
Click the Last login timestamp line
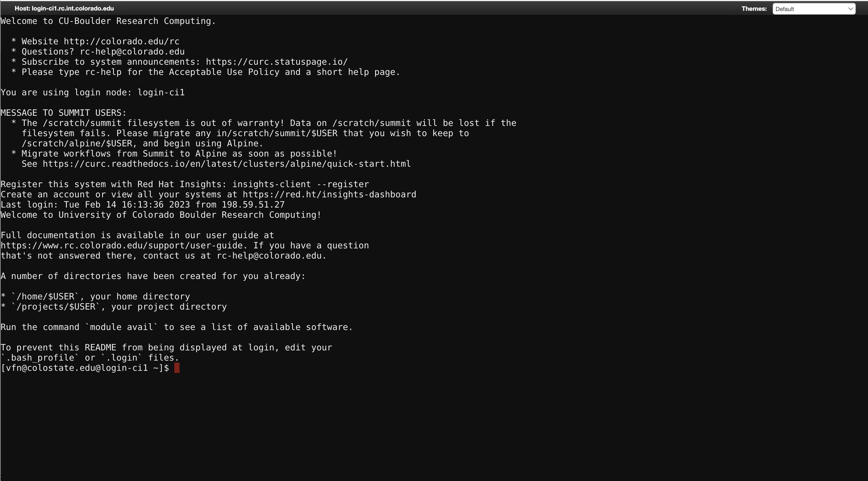[x=143, y=205]
